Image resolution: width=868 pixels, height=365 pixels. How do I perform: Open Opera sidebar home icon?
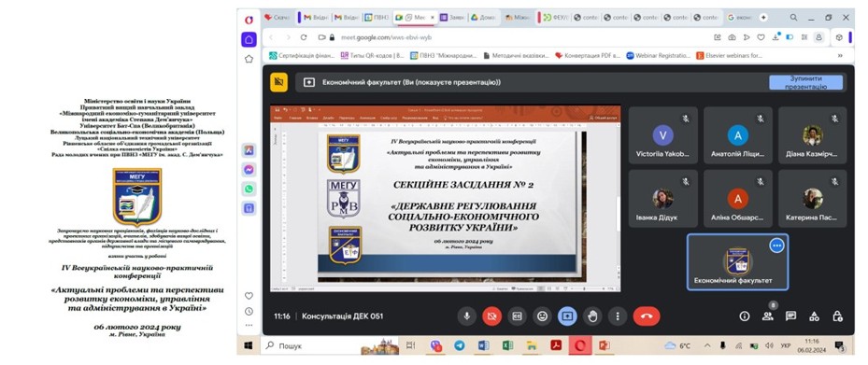tap(249, 39)
